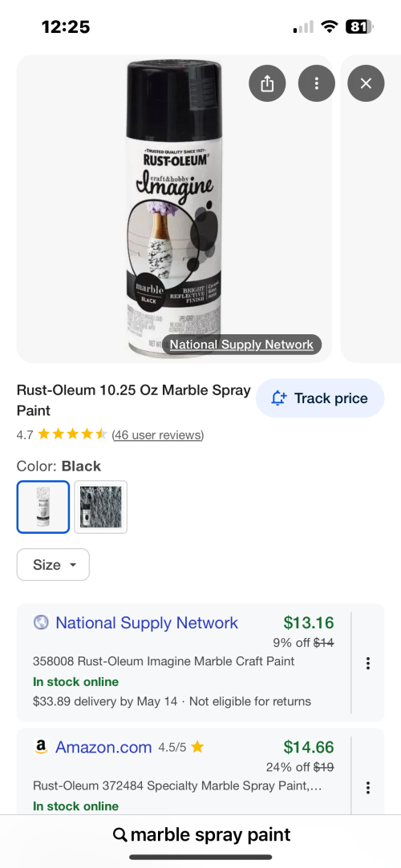Select the white marble can color swatch

(x=43, y=507)
